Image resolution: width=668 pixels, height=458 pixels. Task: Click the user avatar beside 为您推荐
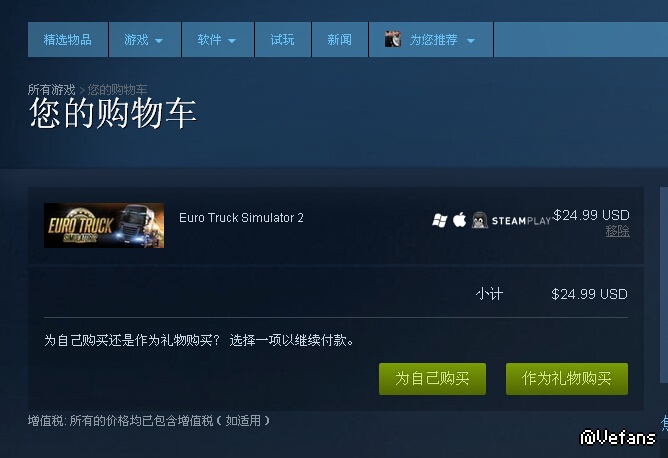point(393,39)
